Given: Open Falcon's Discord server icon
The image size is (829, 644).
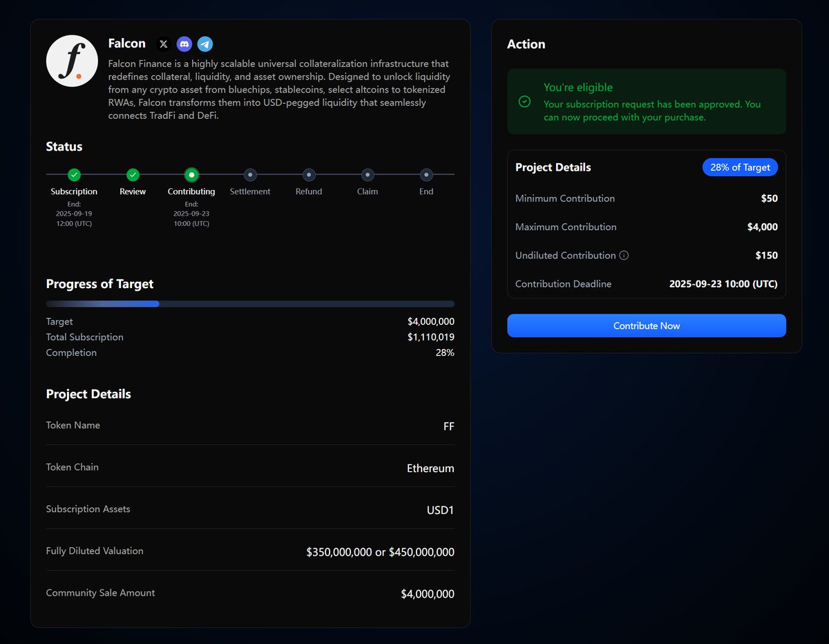Looking at the screenshot, I should click(x=184, y=44).
